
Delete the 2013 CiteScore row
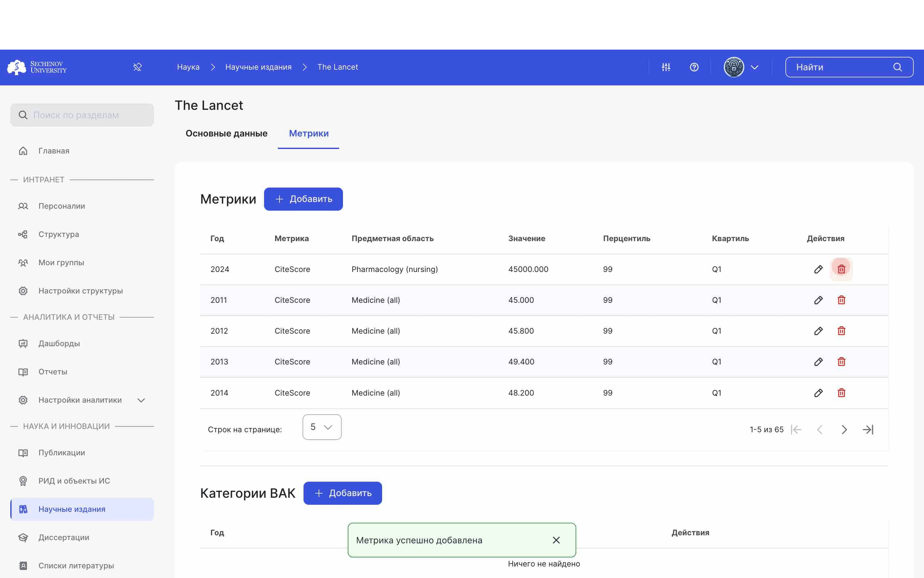pos(841,362)
